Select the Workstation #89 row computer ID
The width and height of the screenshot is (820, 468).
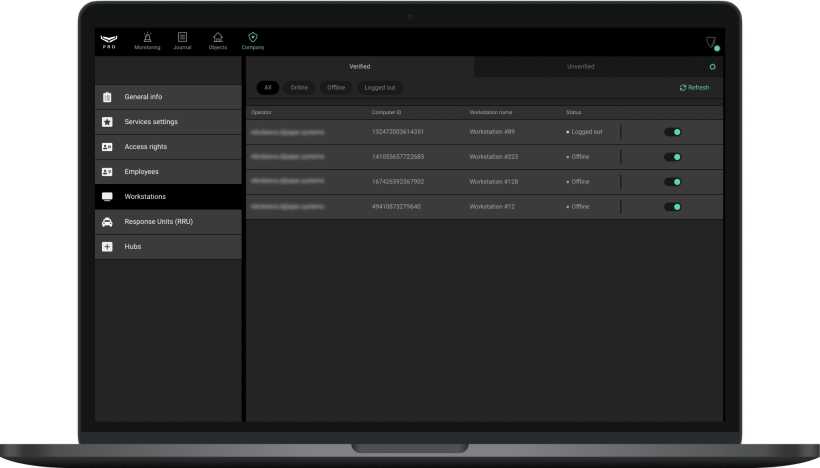397,132
